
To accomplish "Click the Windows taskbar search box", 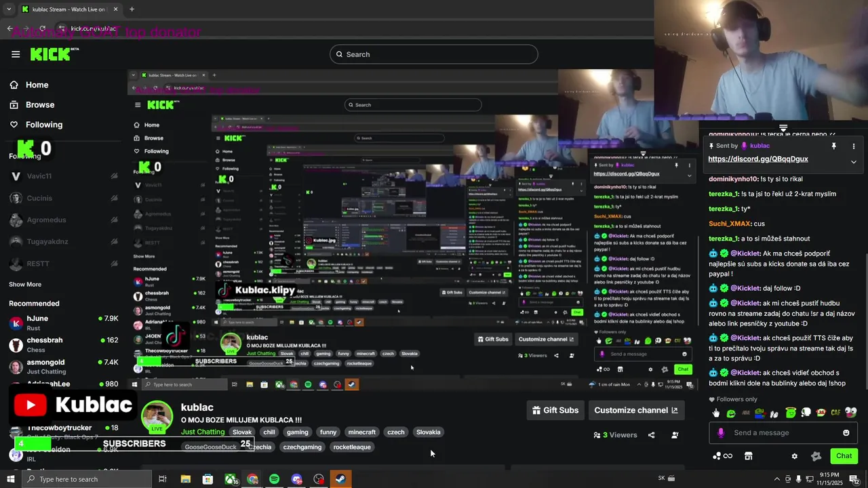I will (x=87, y=479).
